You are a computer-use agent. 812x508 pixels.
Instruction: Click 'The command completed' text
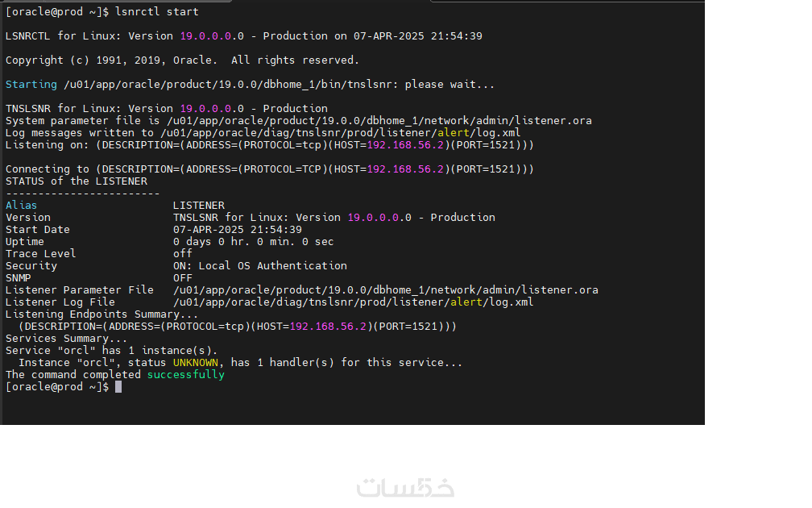[73, 375]
